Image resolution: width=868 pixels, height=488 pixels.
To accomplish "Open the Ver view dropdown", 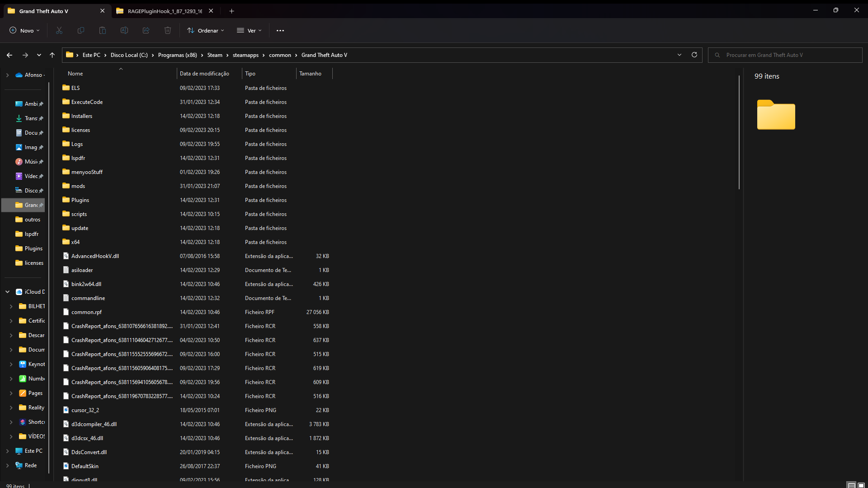I will [x=249, y=30].
